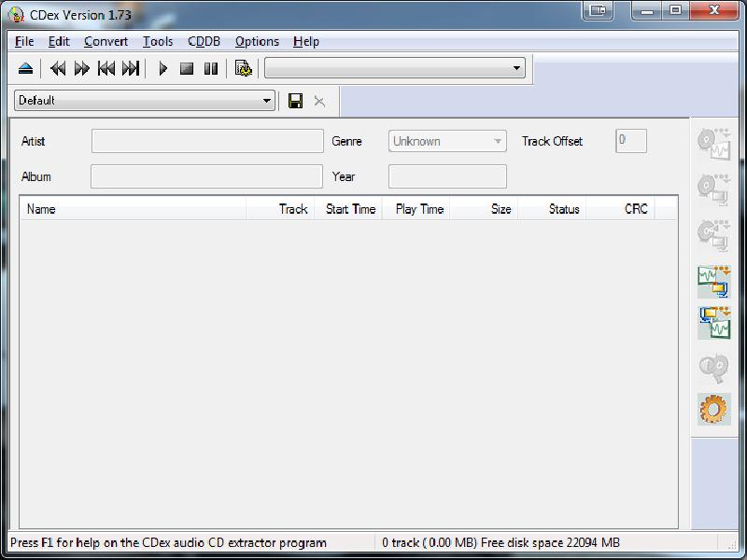The image size is (747, 560).
Task: Pause playback with the pause button
Action: 211,68
